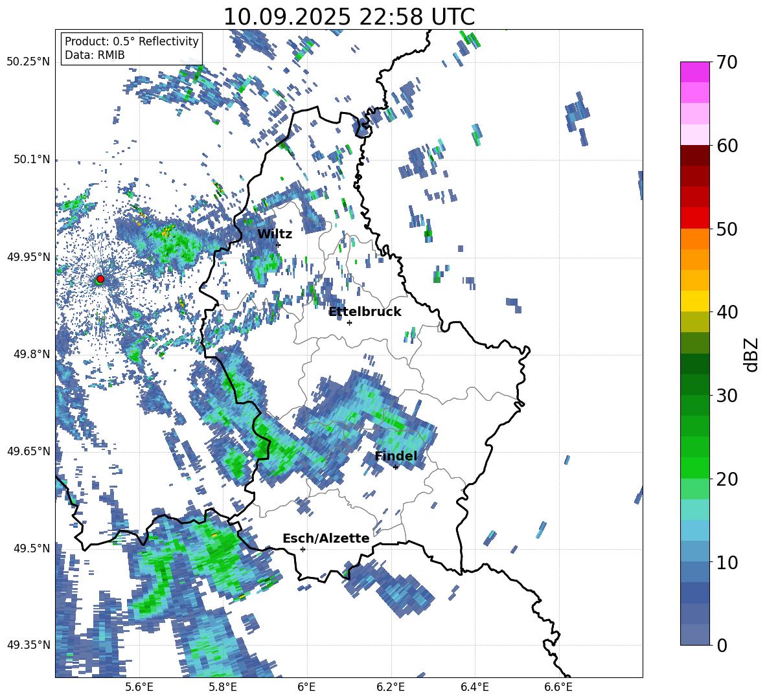Click the Findel cross location marker
Screen dimensions: 767x700
tap(396, 468)
